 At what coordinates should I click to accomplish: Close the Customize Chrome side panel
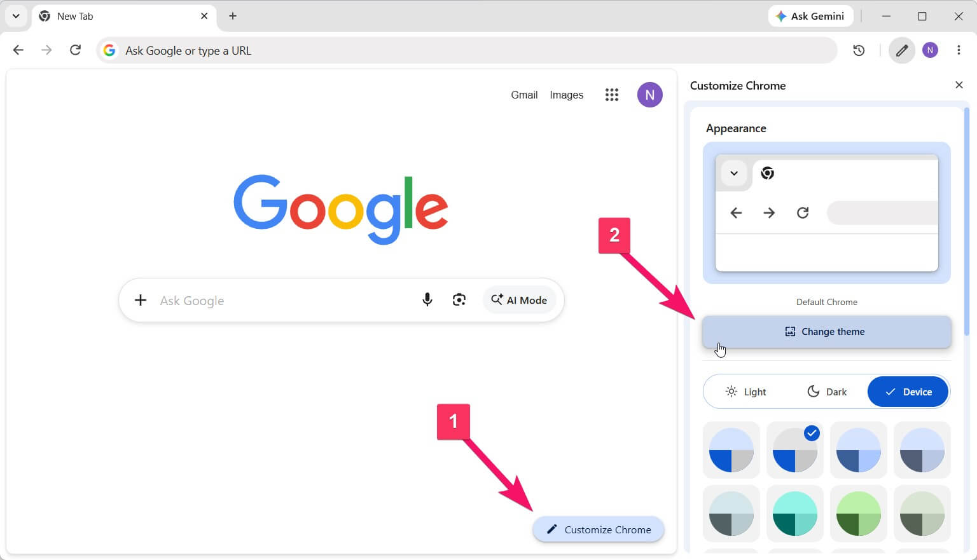[959, 85]
